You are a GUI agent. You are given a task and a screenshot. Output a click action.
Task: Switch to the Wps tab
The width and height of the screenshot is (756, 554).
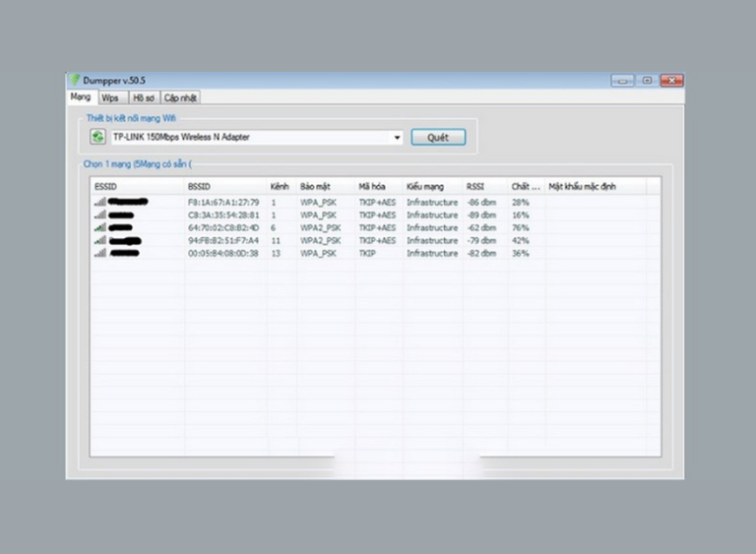110,97
